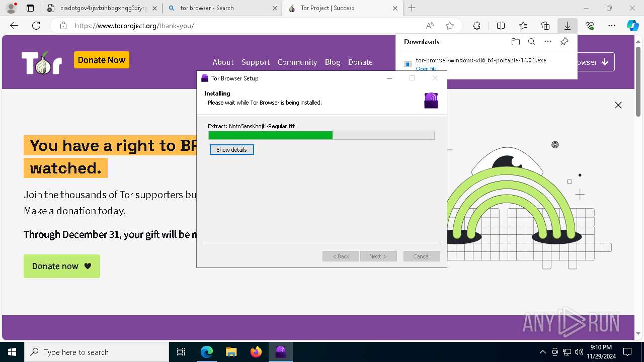Open the clock showing 9:10 PM

tap(601, 352)
